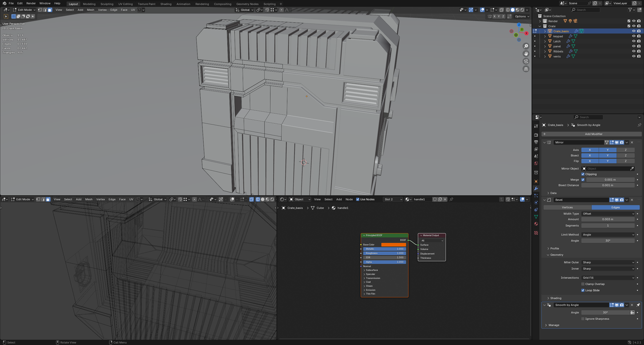Hide the keypad object via its eye icon
Screen dimensions: 644x345
pyautogui.click(x=633, y=36)
